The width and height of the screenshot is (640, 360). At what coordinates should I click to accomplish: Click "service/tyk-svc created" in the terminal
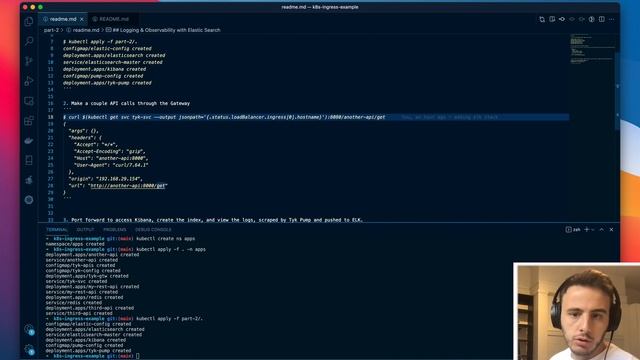click(76, 281)
